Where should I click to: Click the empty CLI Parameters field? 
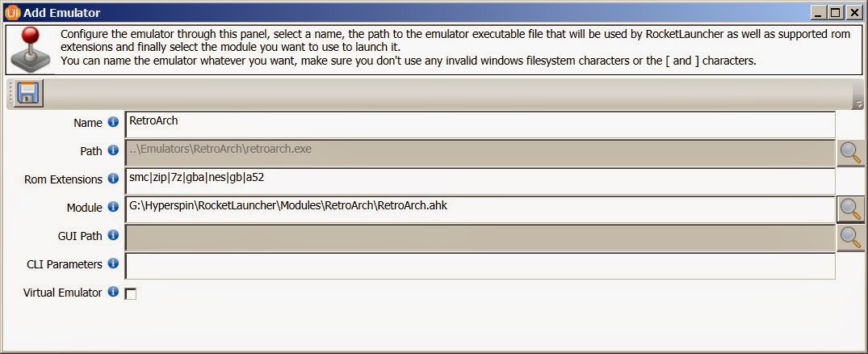point(480,265)
